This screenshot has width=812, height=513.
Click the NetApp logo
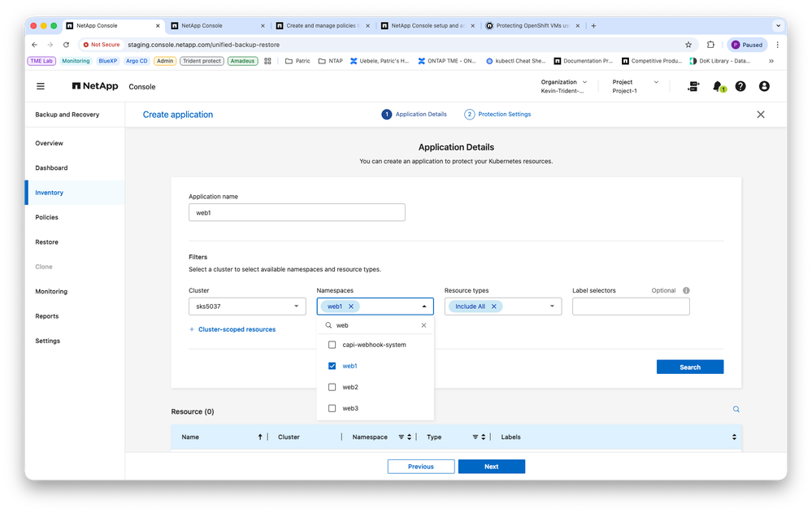[95, 86]
